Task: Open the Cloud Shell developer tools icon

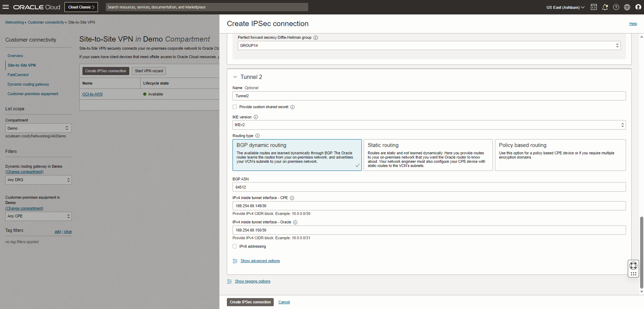Action: tap(594, 7)
